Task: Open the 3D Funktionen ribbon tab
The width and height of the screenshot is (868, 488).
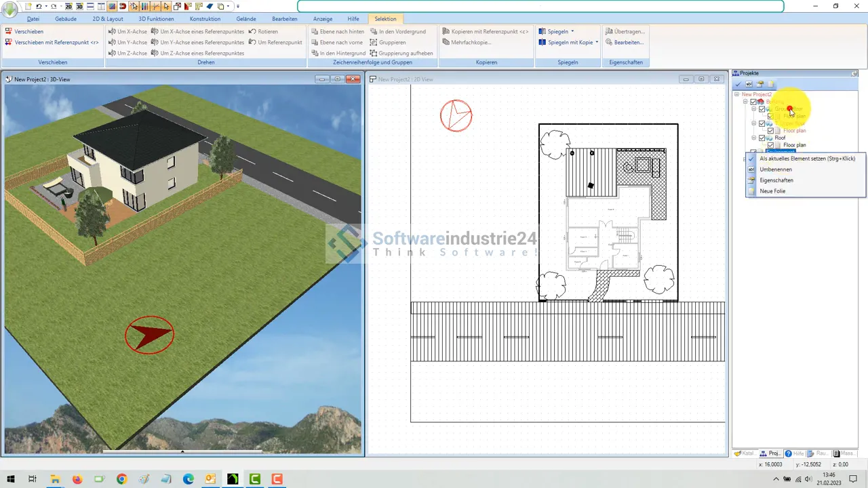Action: [156, 19]
